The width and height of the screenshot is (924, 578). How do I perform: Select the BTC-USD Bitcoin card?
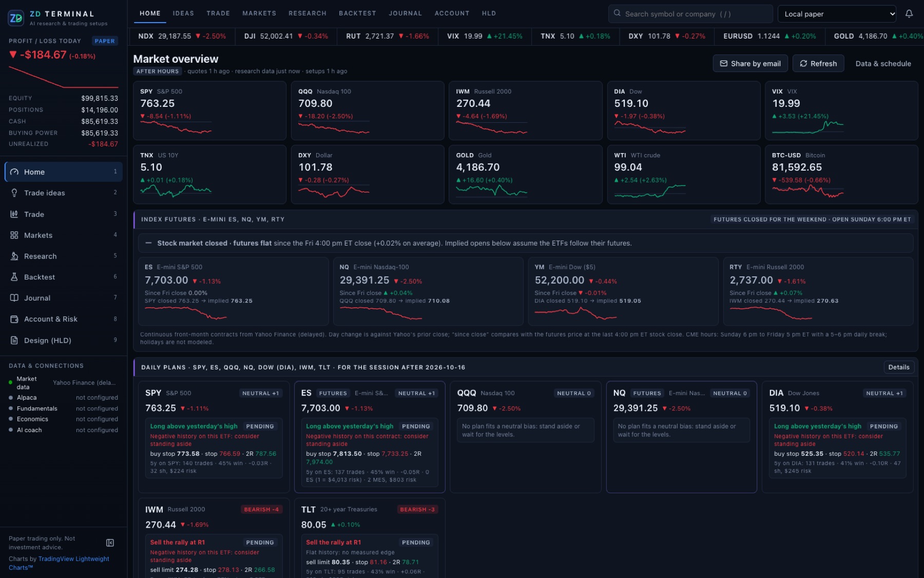tap(841, 174)
